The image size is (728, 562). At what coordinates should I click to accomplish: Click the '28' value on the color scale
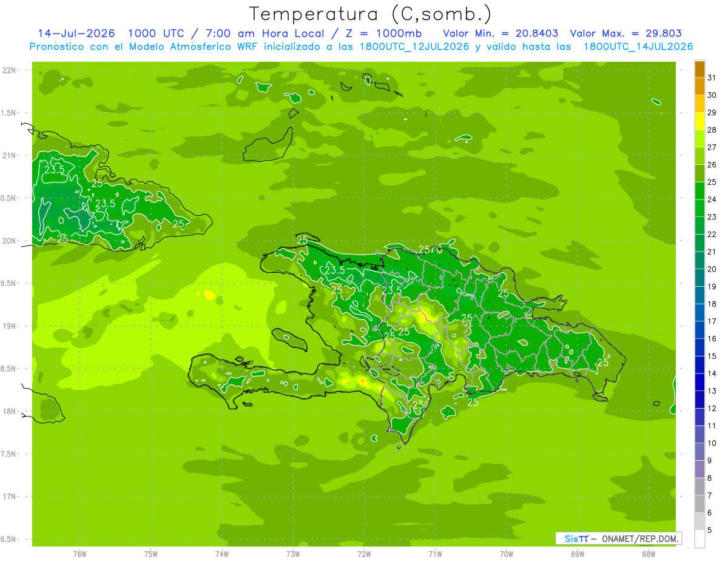coord(712,130)
